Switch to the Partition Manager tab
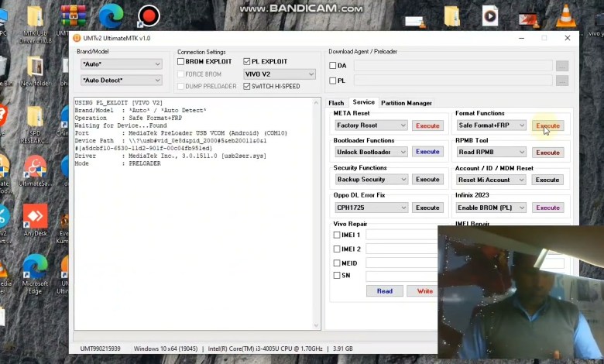 pyautogui.click(x=407, y=103)
